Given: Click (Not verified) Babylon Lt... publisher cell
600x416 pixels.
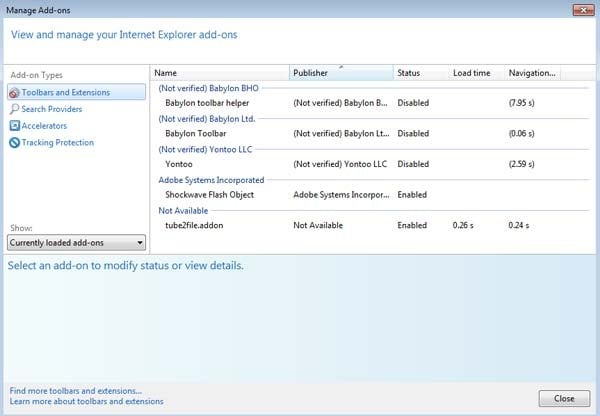Looking at the screenshot, I should [x=341, y=134].
